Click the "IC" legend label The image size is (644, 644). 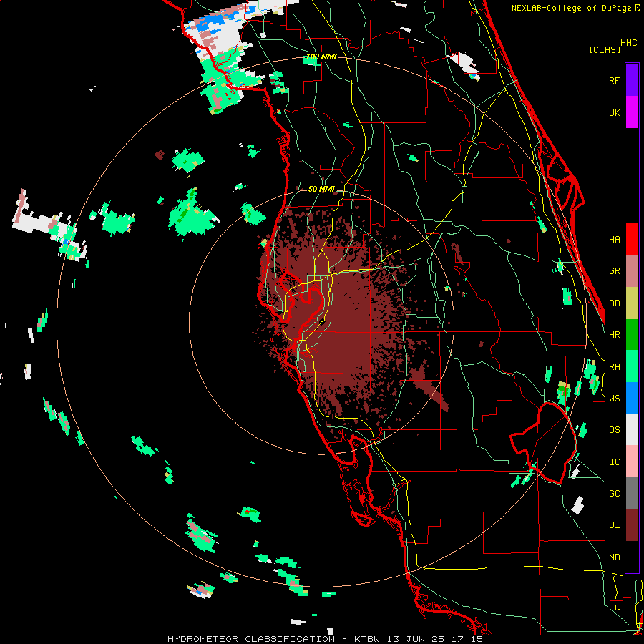pos(614,462)
